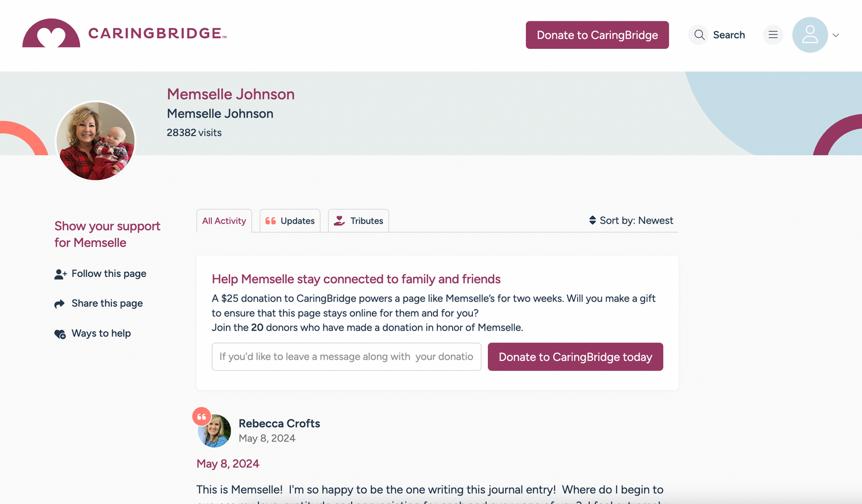
Task: Switch to the All Activity tab
Action: pyautogui.click(x=224, y=221)
